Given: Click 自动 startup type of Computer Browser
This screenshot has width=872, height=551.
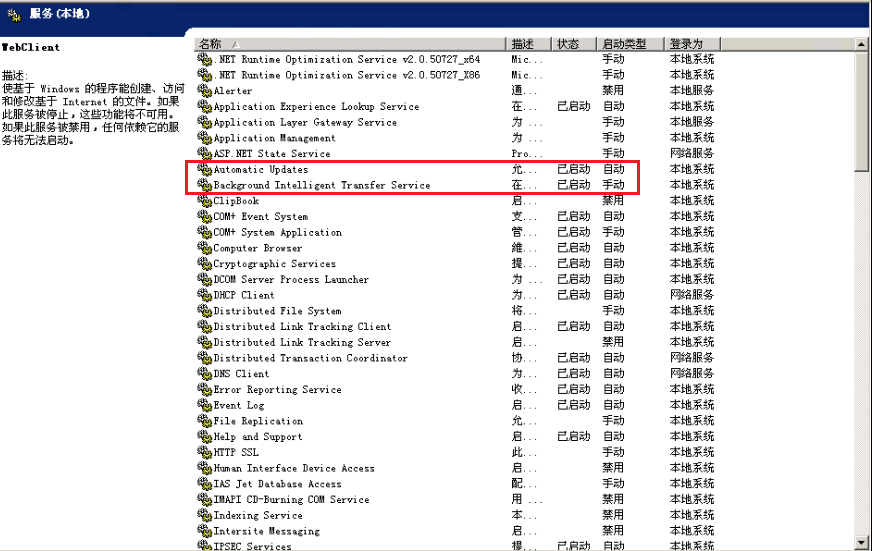Looking at the screenshot, I should coord(613,247).
